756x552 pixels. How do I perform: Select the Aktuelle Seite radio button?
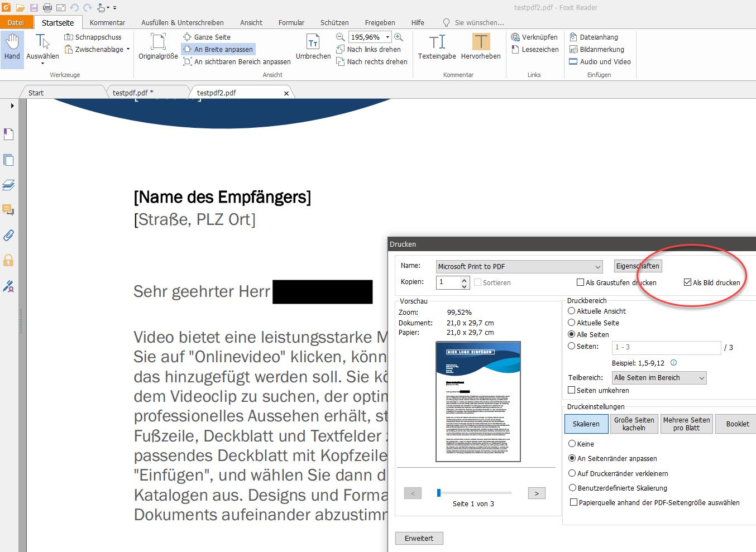coord(571,323)
